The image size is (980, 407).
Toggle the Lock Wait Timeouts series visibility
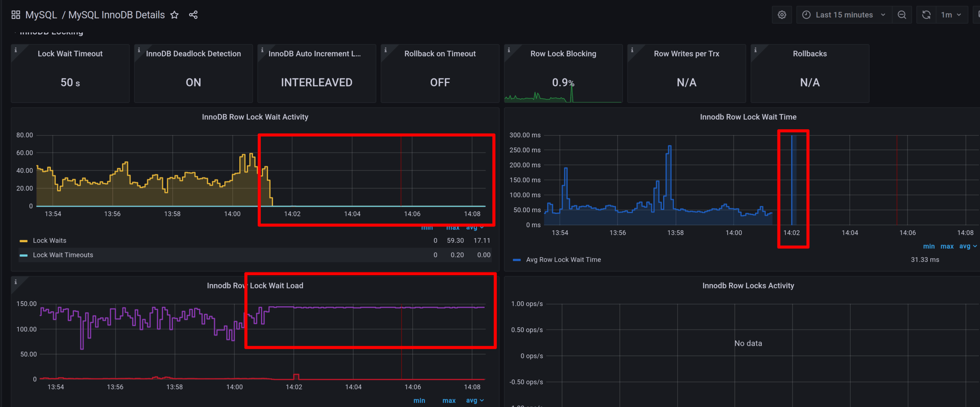(x=63, y=255)
